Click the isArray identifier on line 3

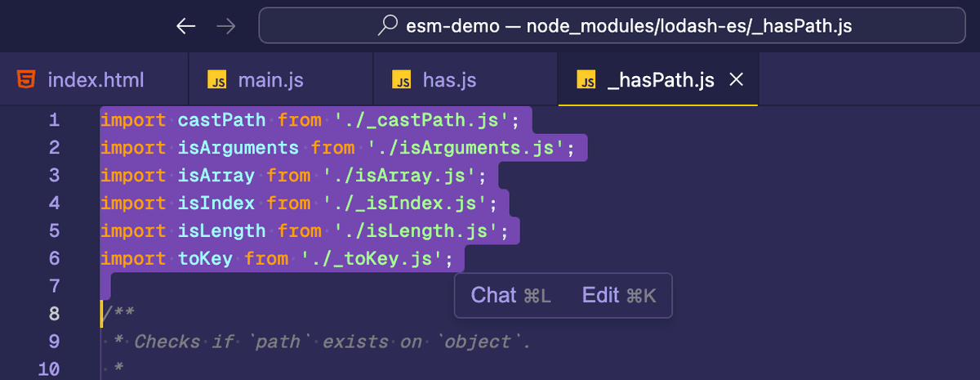tap(216, 176)
